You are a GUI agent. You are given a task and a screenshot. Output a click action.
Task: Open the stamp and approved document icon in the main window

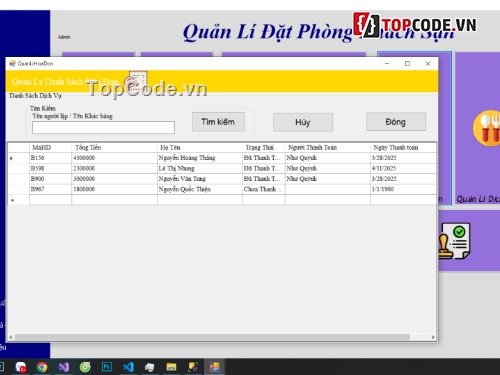(x=454, y=241)
